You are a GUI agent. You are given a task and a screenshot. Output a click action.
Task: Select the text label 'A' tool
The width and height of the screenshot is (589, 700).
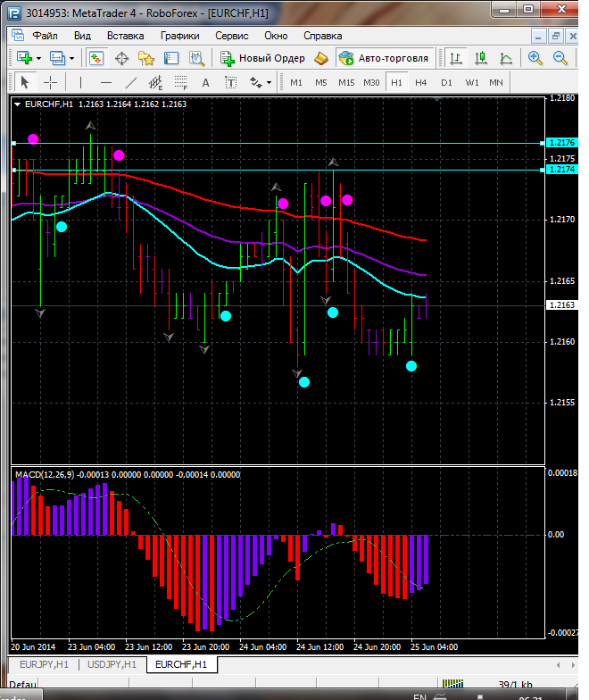click(x=205, y=82)
